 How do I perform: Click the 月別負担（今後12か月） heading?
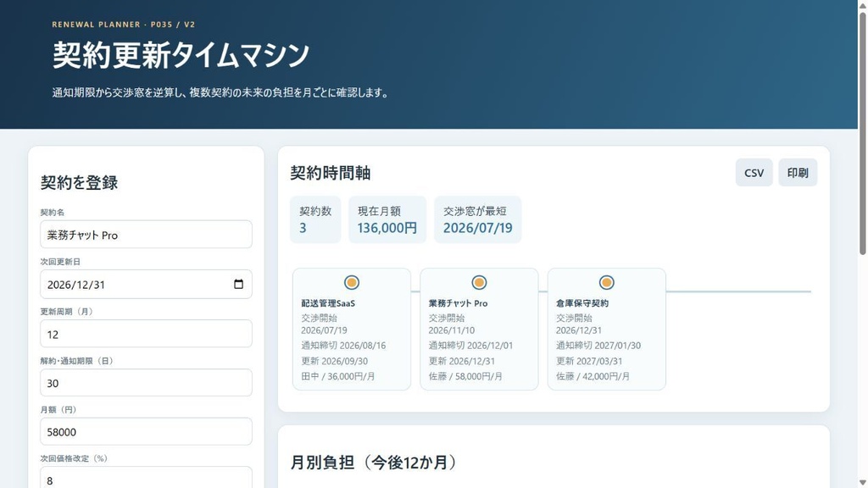tap(375, 463)
